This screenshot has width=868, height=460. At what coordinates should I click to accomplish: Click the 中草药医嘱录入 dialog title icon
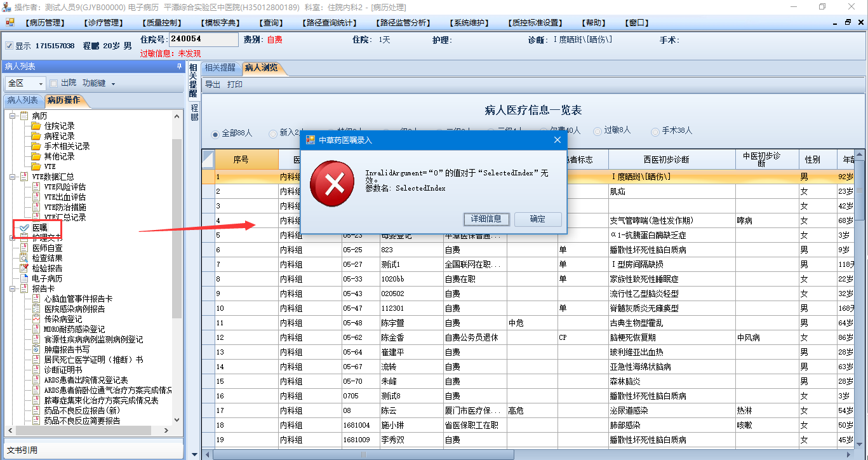coord(310,140)
